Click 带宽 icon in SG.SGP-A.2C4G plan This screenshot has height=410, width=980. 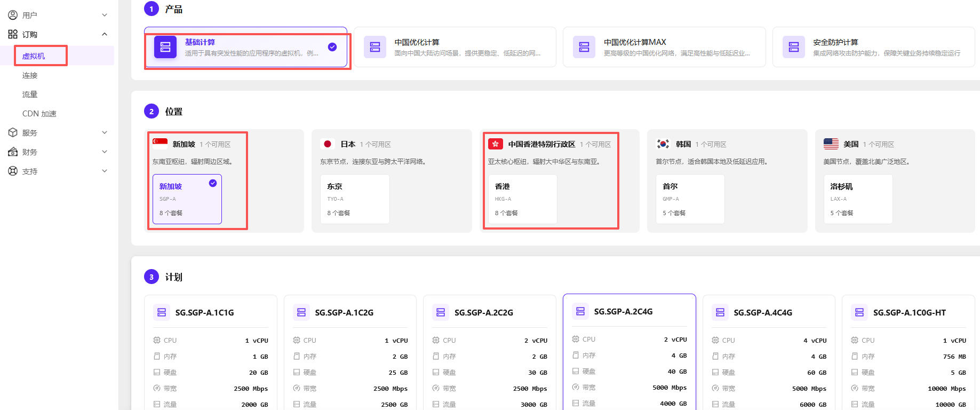[576, 387]
